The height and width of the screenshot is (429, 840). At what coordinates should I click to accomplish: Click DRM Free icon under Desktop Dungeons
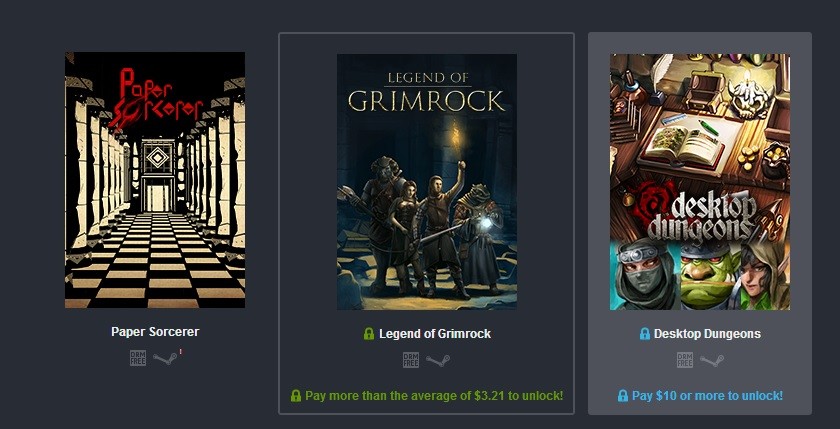click(x=685, y=360)
